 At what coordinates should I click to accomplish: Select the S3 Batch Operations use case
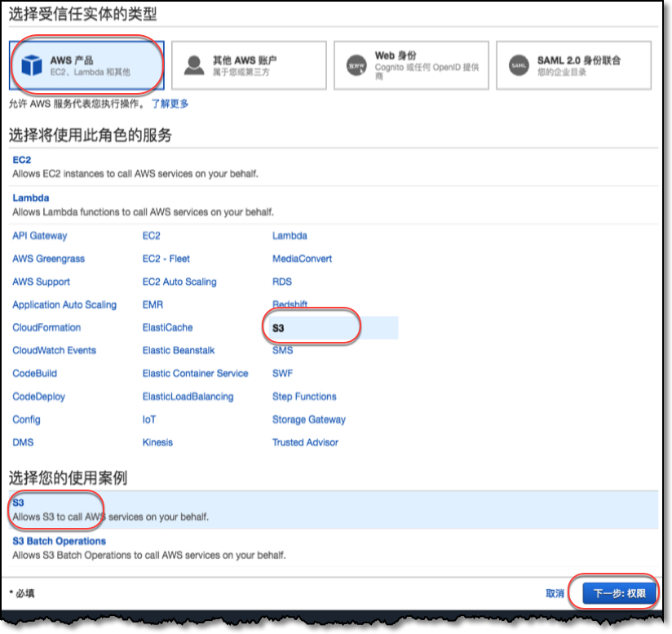coord(334,548)
